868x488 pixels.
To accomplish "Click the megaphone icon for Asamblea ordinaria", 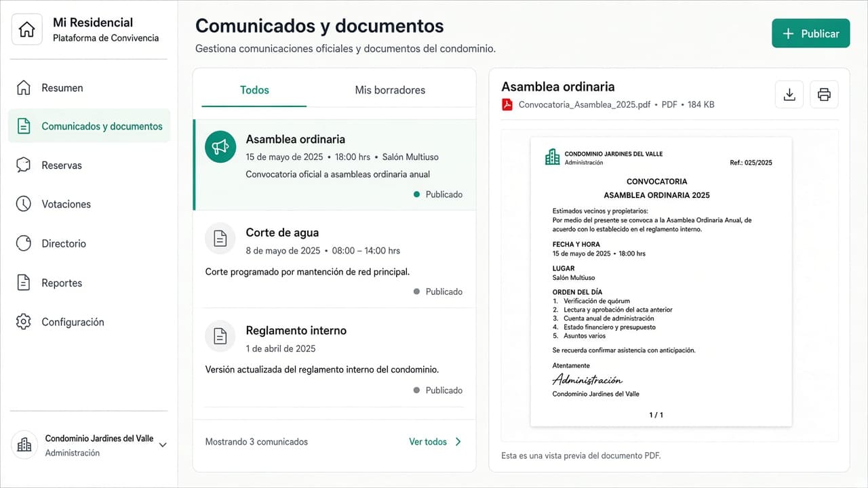I will pos(220,147).
